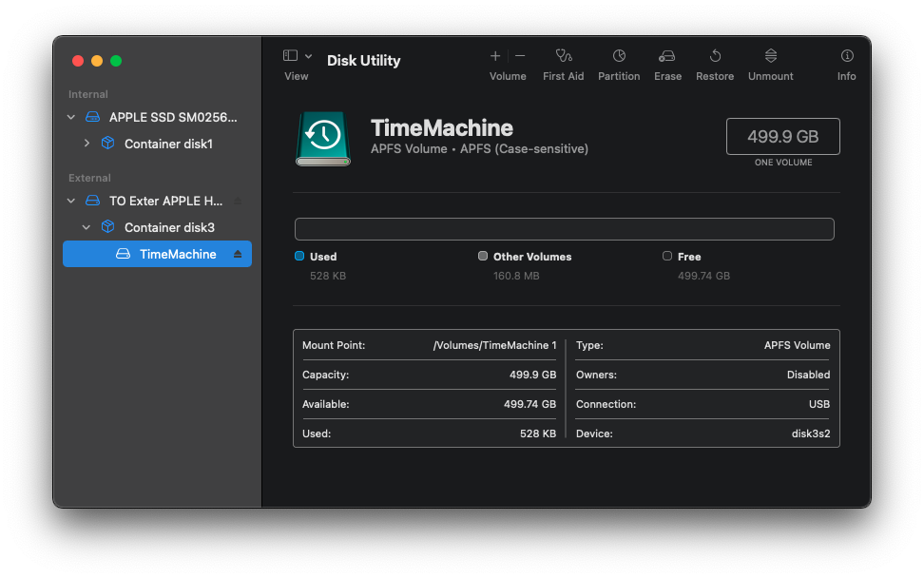Expand Container disk1 in sidebar
This screenshot has height=578, width=924.
[87, 144]
